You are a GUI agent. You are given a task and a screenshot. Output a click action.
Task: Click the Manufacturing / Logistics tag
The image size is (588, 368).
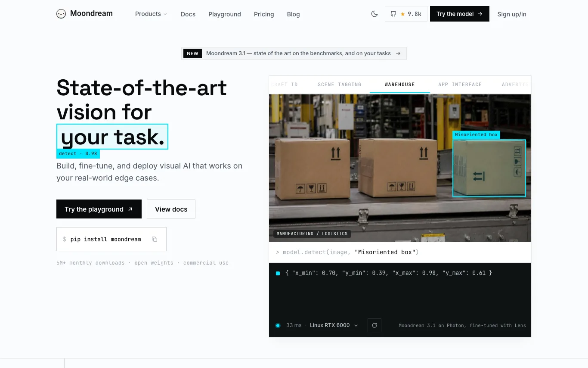(312, 234)
